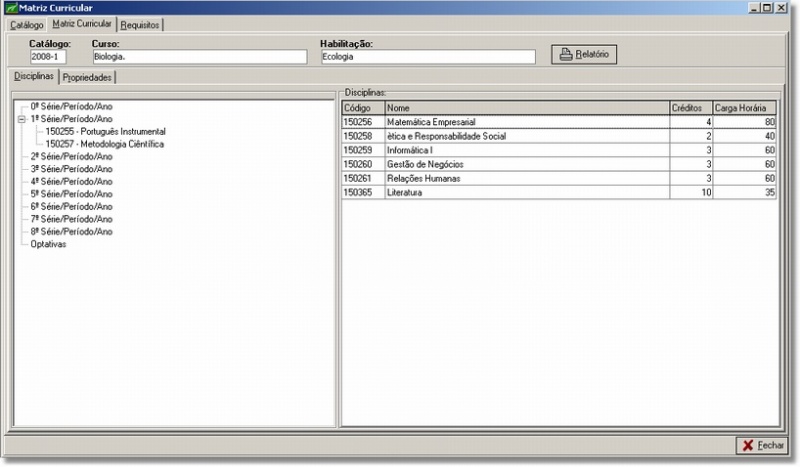Collapse the 1ª Série/Período/Ano tree node

point(22,118)
